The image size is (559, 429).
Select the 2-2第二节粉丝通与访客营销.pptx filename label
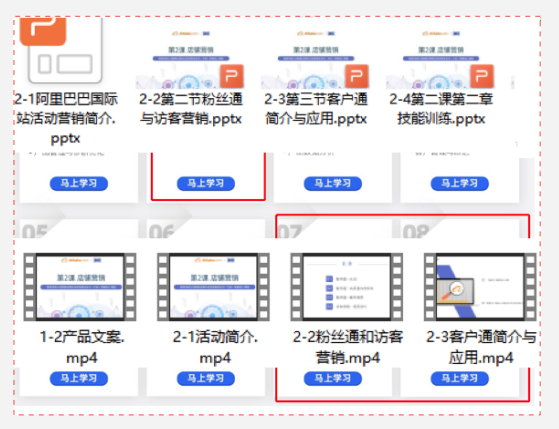pos(191,109)
